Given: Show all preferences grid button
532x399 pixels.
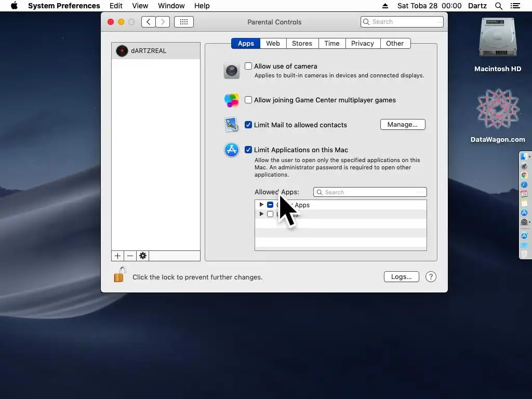Looking at the screenshot, I should pyautogui.click(x=184, y=22).
